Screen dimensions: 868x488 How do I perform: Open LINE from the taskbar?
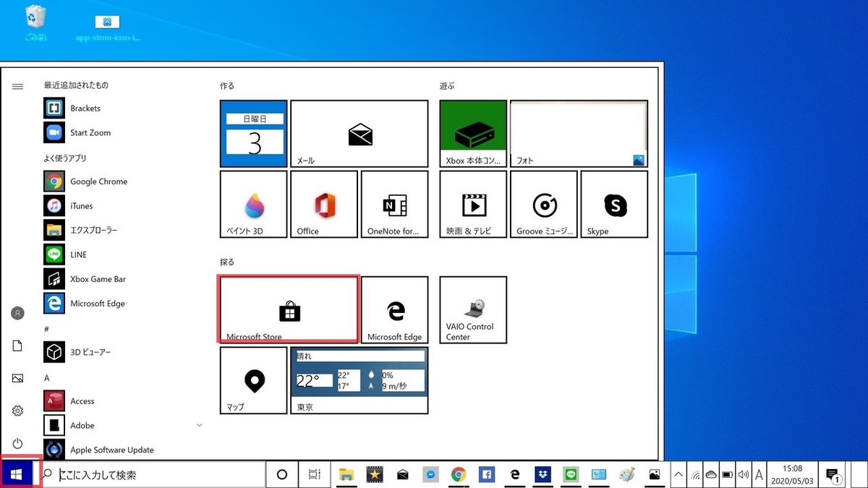[571, 475]
